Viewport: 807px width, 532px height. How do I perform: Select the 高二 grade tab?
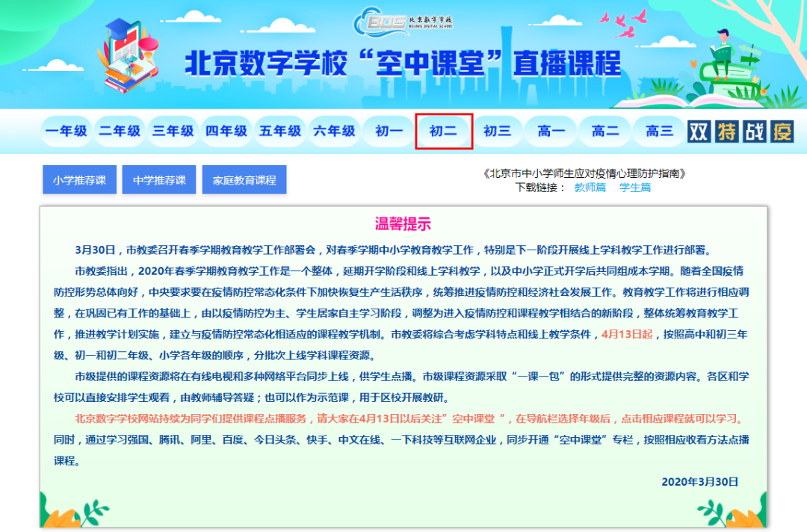point(605,132)
